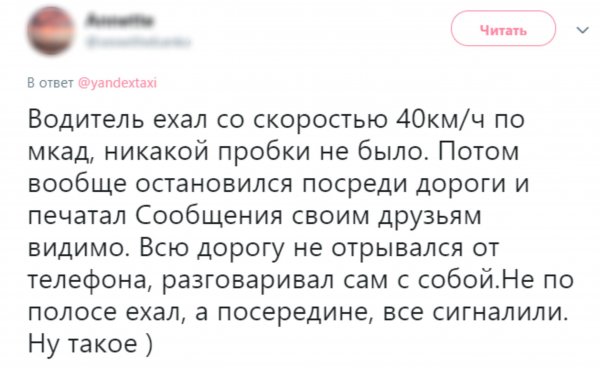This screenshot has height=368, width=600.
Task: Open the tweet options chevron menu
Action: [582, 30]
